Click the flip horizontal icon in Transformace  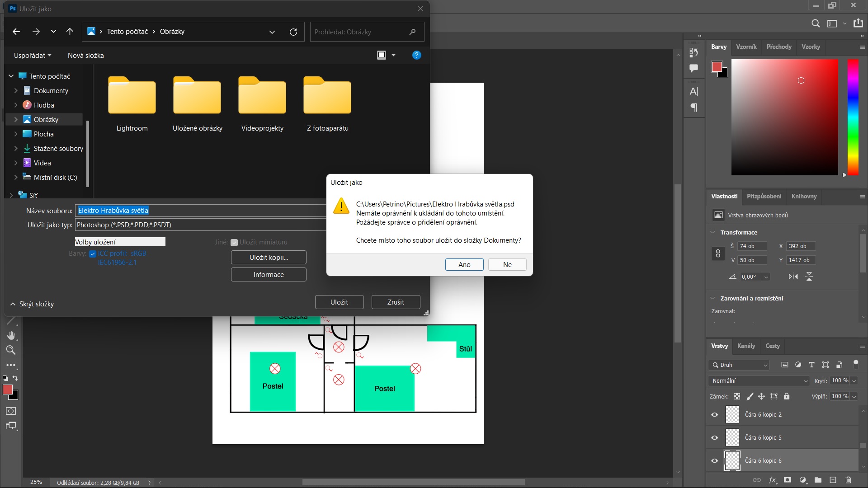[793, 277]
